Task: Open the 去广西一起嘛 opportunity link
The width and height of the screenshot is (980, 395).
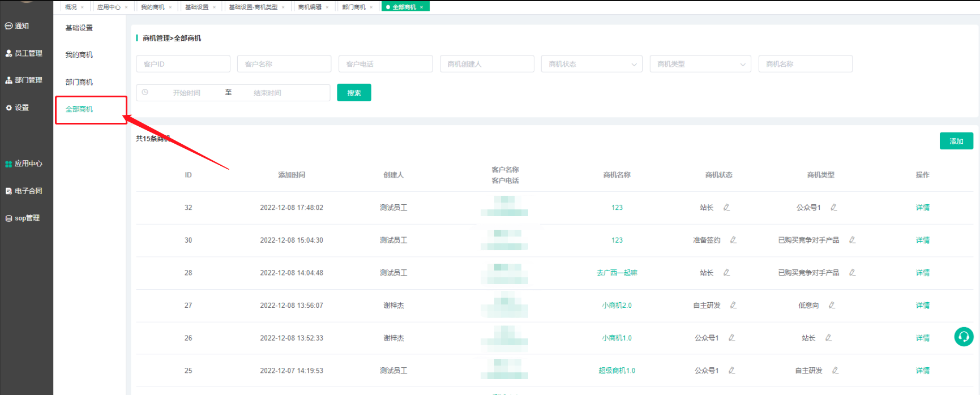Action: (617, 273)
